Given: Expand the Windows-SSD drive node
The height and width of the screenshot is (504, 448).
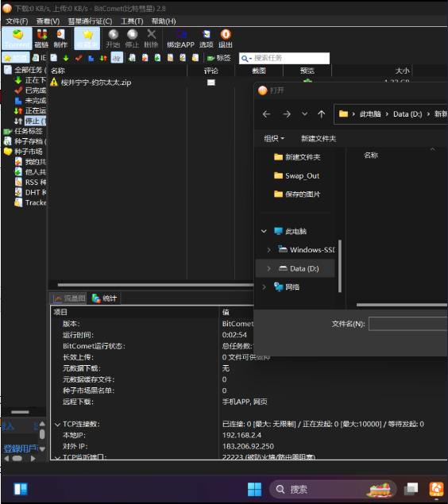Looking at the screenshot, I should (x=268, y=250).
